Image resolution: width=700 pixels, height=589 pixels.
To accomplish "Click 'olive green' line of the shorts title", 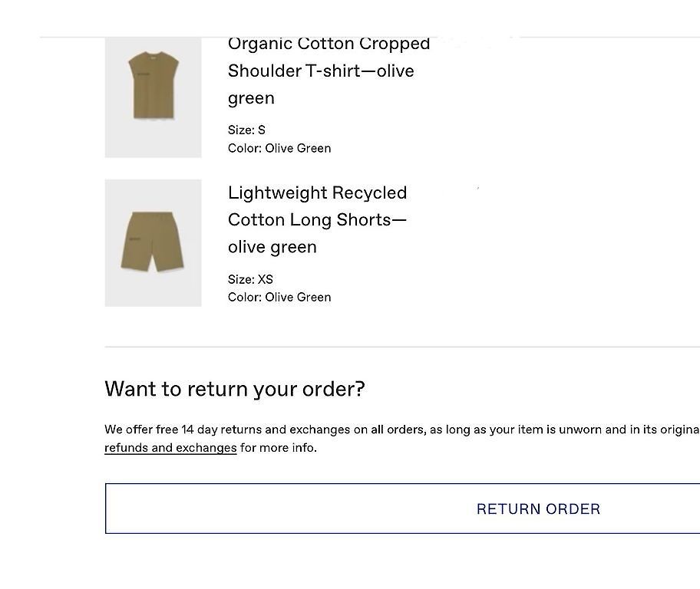I will click(x=272, y=247).
